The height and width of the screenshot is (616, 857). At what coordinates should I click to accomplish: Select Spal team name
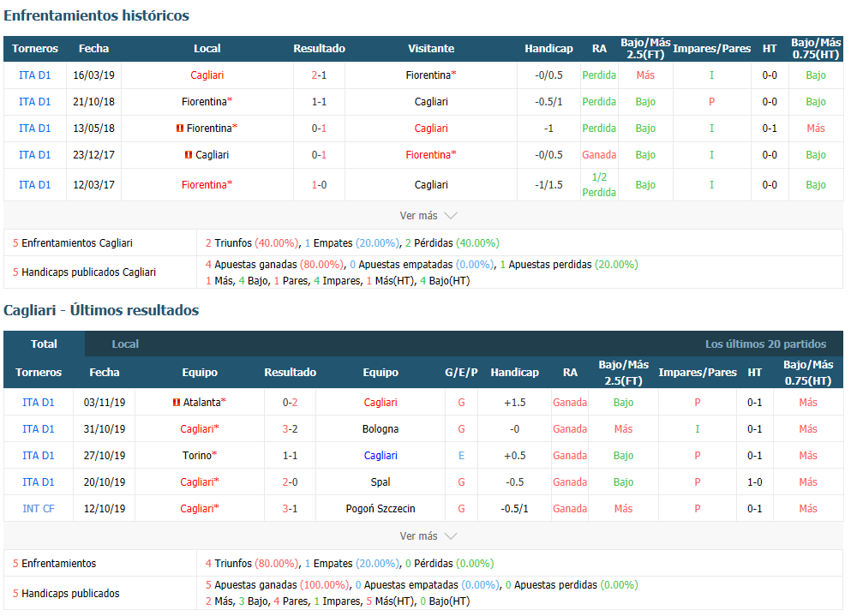[381, 482]
